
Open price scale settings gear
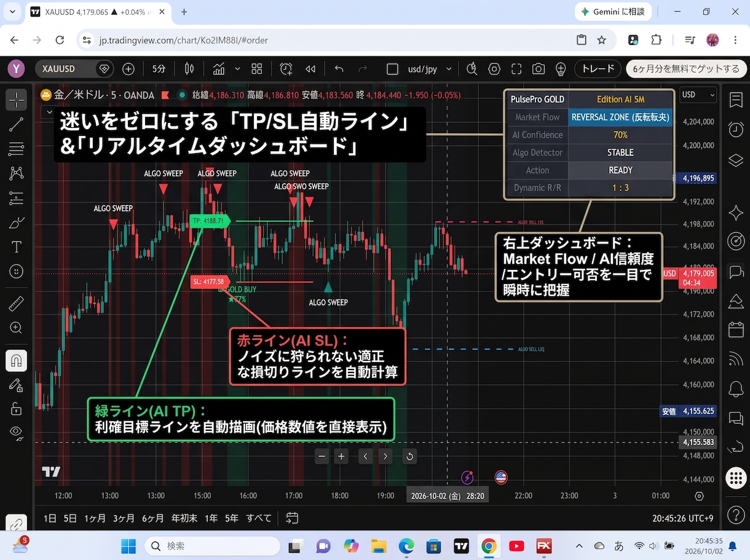coord(699,495)
